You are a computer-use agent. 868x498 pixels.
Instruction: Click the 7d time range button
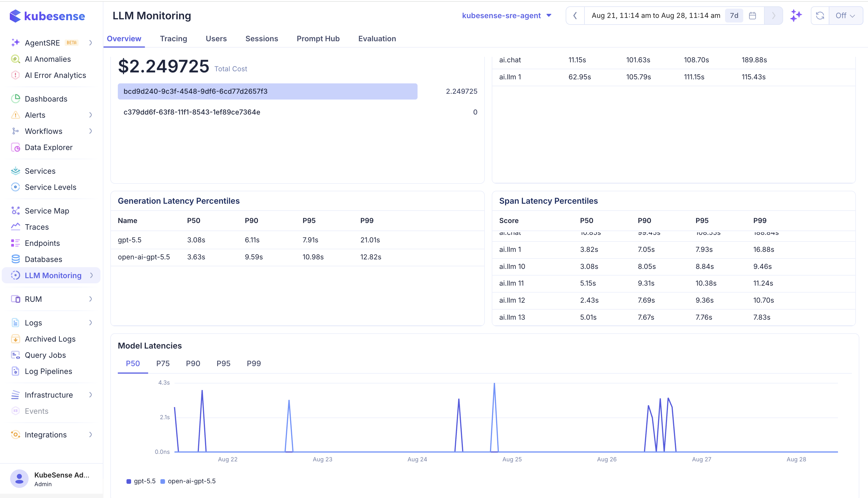point(734,15)
